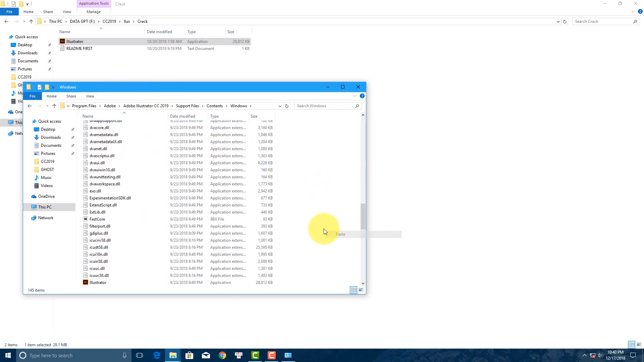Open Help icon in Windows folder window

point(362,96)
